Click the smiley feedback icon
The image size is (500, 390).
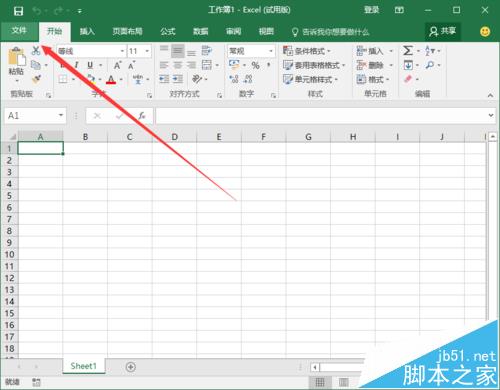485,31
